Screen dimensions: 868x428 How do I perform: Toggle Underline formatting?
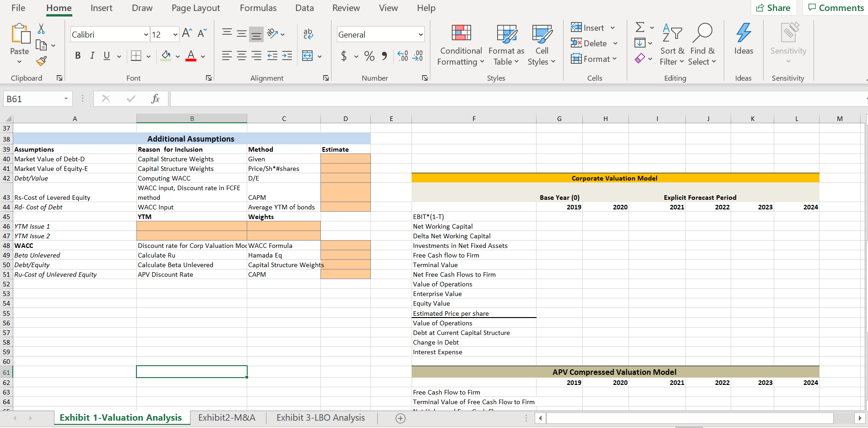point(107,55)
